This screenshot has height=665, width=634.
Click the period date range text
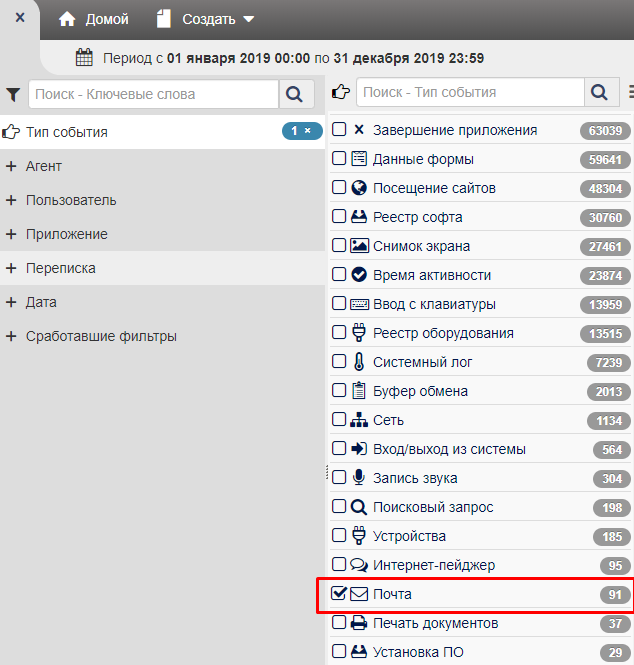[x=293, y=58]
